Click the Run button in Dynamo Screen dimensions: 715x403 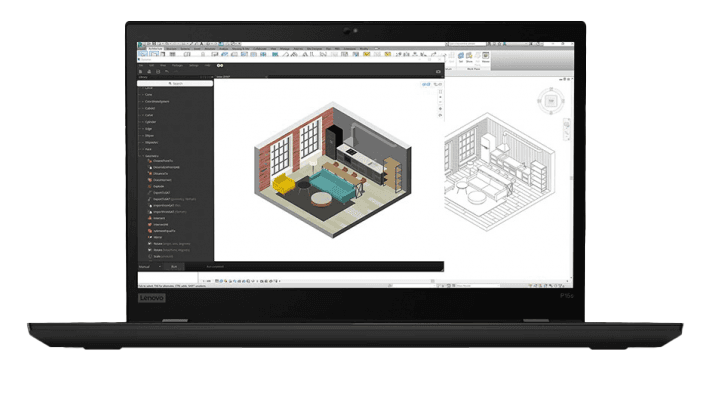point(174,267)
